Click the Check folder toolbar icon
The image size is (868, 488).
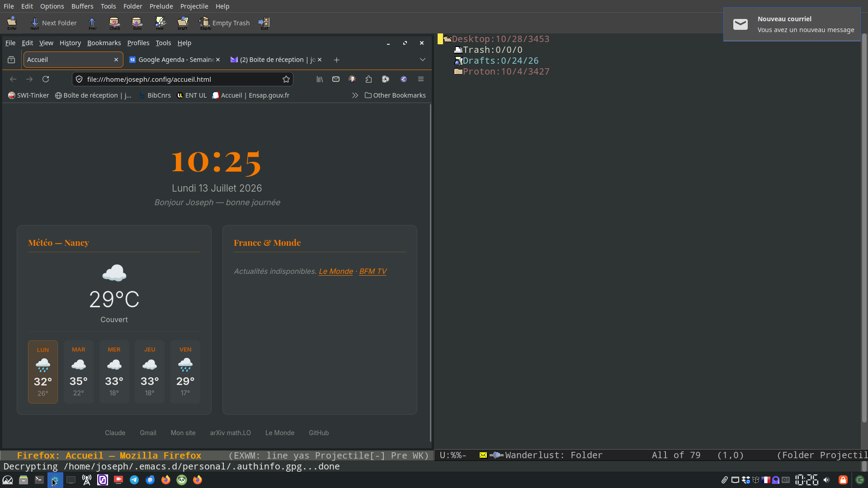(x=114, y=23)
